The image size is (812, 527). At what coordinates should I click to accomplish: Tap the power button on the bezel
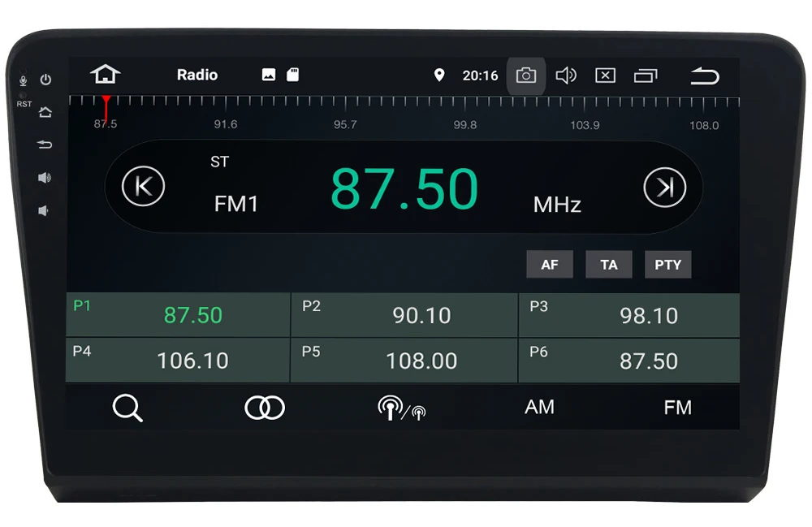(x=45, y=80)
